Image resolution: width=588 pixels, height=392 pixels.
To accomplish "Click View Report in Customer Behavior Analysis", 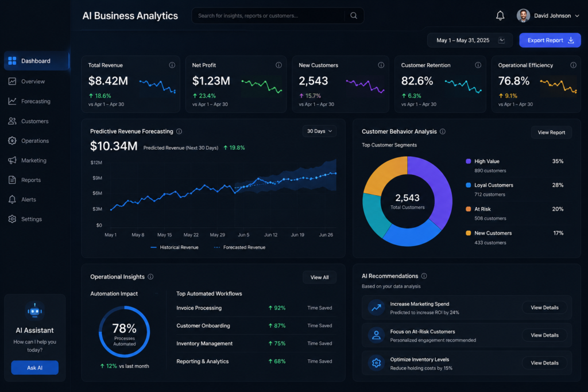I will tap(551, 132).
